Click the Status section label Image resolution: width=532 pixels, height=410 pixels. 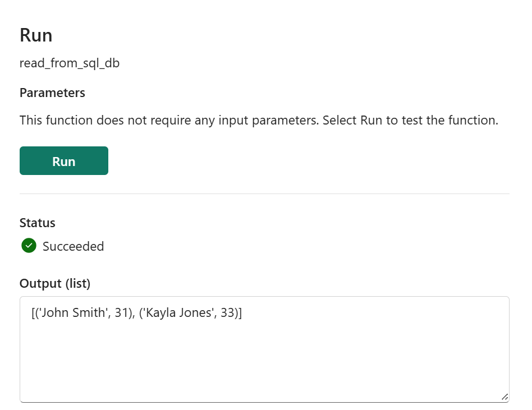38,223
